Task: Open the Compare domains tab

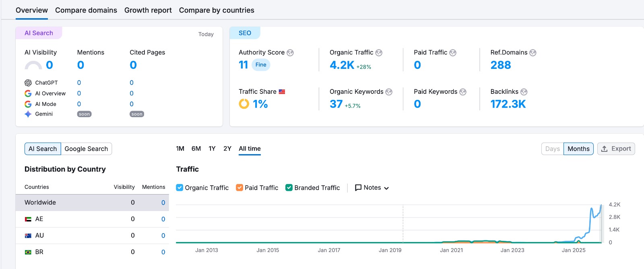Action: pyautogui.click(x=86, y=10)
